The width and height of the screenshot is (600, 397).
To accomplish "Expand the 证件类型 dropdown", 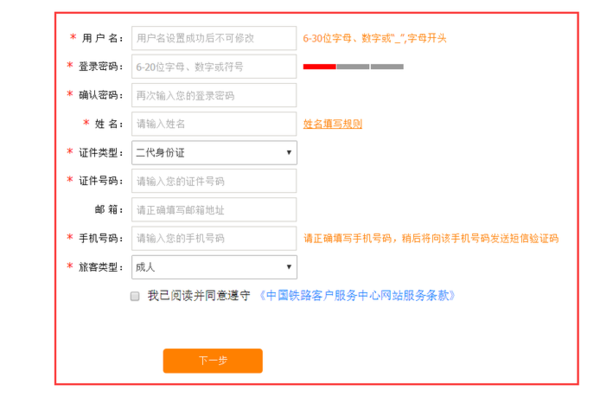I will 214,153.
